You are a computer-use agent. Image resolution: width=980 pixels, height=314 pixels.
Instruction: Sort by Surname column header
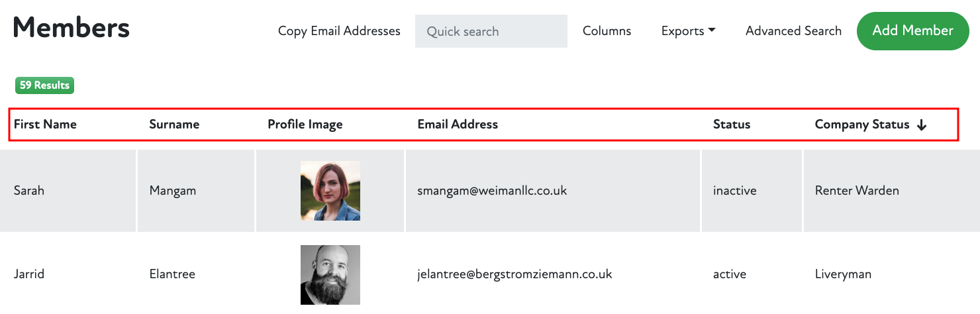[174, 125]
